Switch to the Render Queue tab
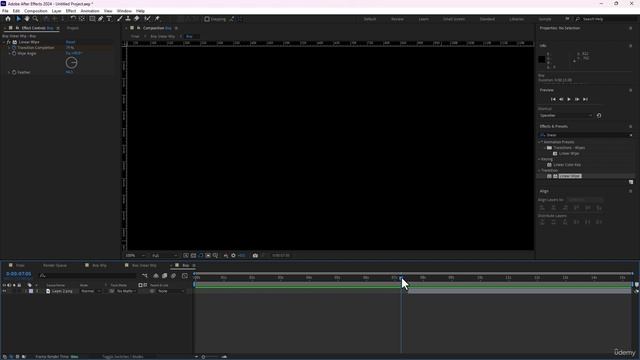 [55, 265]
